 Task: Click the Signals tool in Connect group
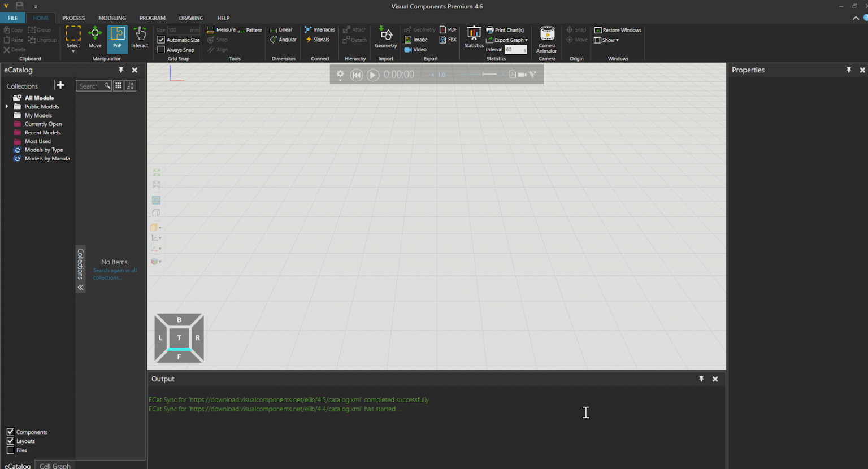click(319, 40)
